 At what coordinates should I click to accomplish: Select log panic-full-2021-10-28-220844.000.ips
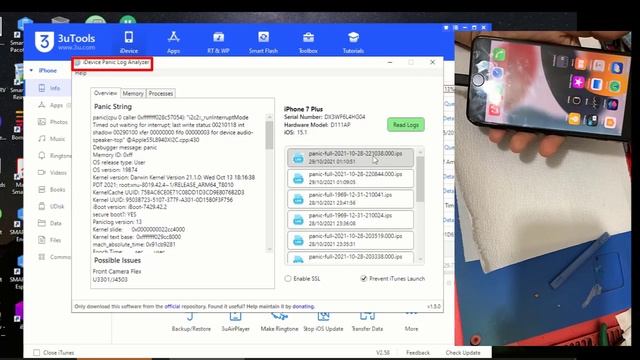351,178
